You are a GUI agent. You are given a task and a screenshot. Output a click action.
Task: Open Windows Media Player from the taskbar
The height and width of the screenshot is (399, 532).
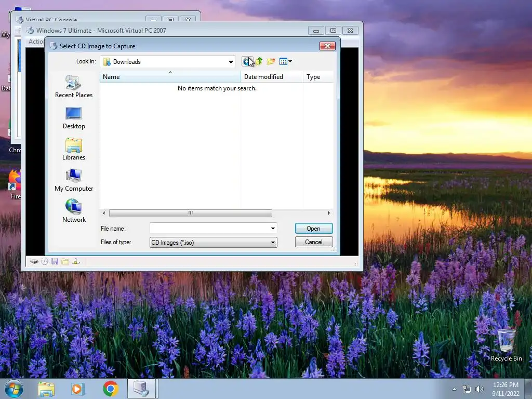(x=78, y=389)
